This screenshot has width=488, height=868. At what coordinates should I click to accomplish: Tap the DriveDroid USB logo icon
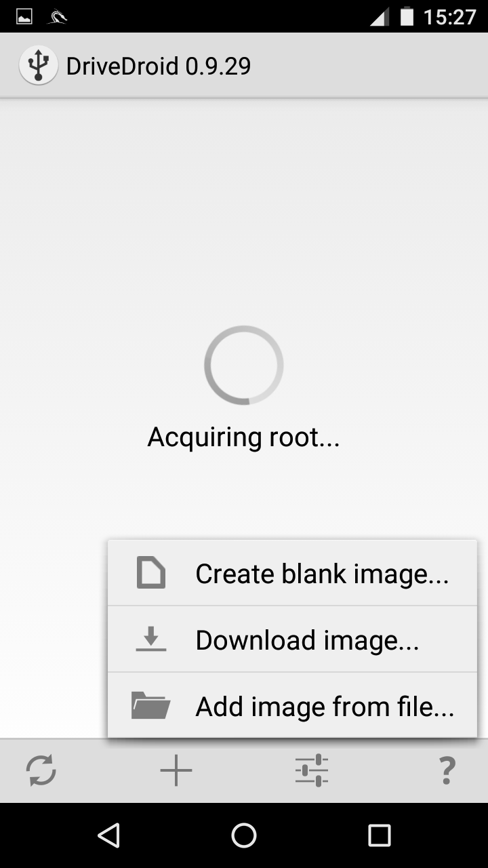(x=39, y=66)
